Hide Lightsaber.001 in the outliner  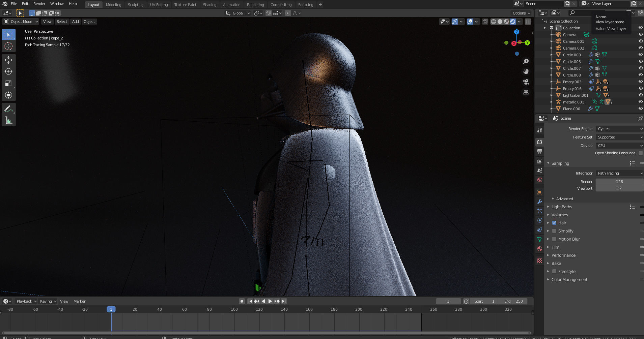640,95
